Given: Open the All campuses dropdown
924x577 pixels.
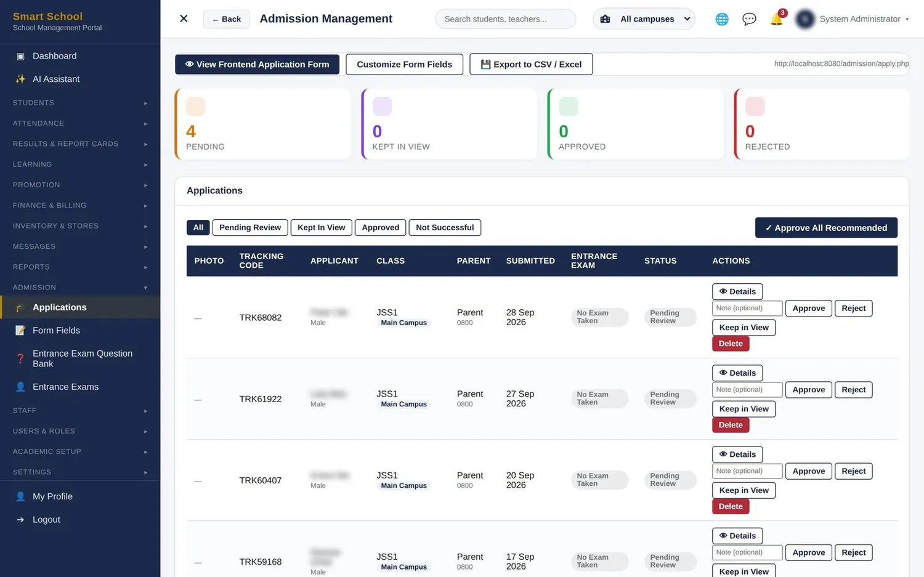Looking at the screenshot, I should tap(644, 19).
